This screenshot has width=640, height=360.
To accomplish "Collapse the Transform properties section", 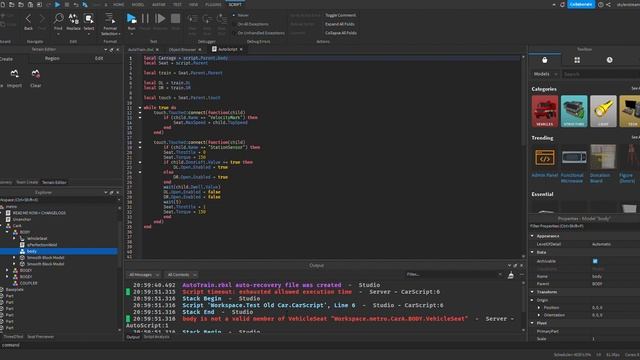I will tap(532, 292).
